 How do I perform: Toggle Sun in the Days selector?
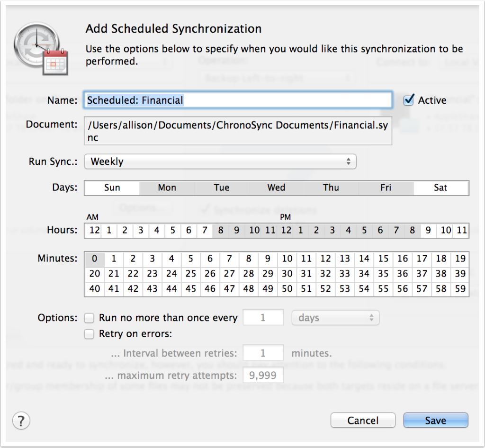(x=112, y=188)
